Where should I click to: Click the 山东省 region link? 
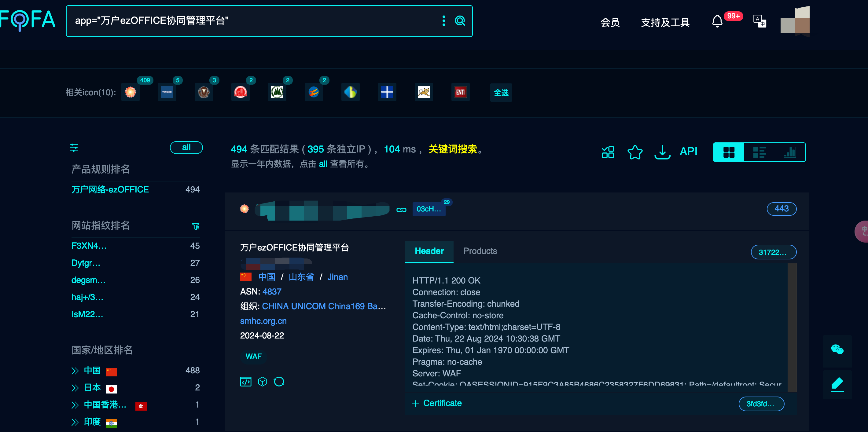[x=301, y=277]
